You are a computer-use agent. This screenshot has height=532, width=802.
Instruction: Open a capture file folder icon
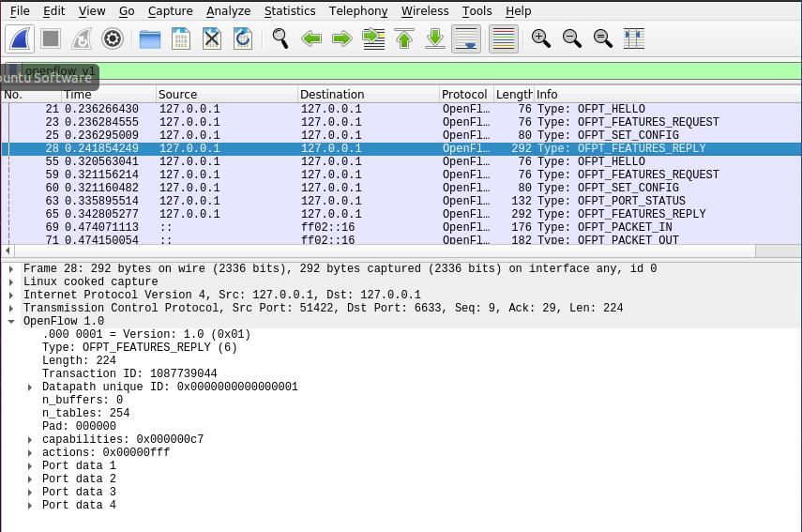150,38
